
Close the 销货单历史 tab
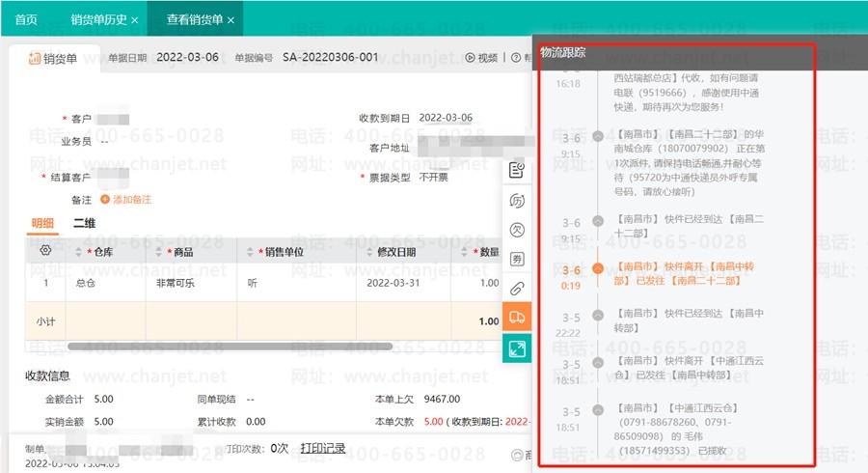[134, 20]
